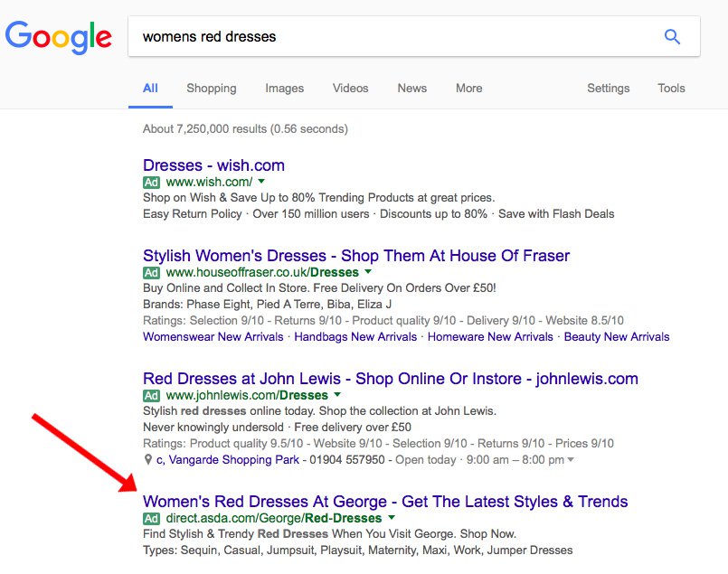Open the Images tab
Viewport: 728px width, 574px height.
[285, 89]
